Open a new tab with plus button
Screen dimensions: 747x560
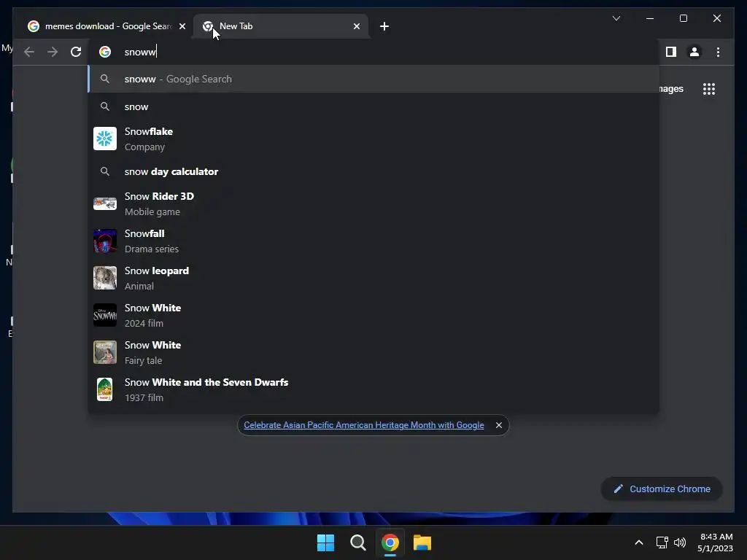(x=384, y=26)
